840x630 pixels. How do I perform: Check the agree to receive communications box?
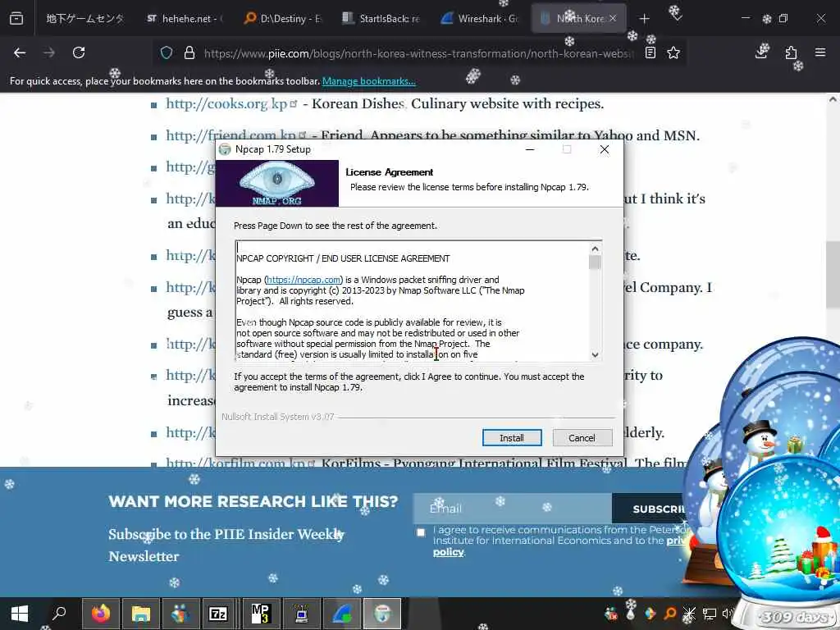[421, 532]
